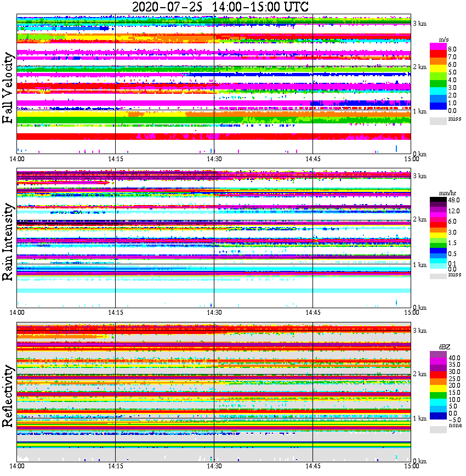Select the '14:30' time label under Fall Velocity plot
Image resolution: width=466 pixels, height=476 pixels.
pos(214,159)
